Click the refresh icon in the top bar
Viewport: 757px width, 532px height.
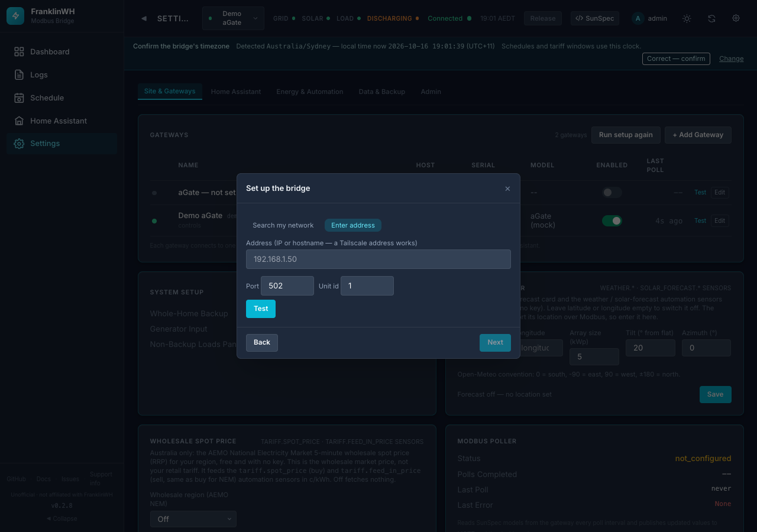click(x=711, y=18)
